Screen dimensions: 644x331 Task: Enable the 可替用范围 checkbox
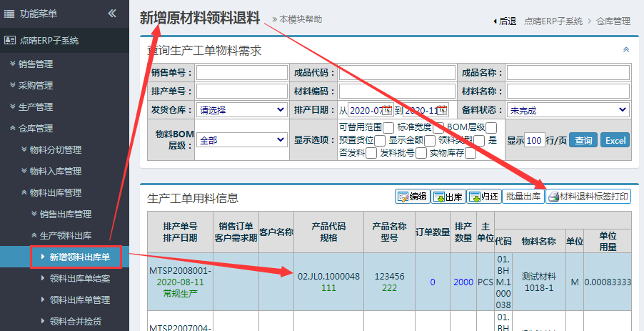[x=388, y=127]
